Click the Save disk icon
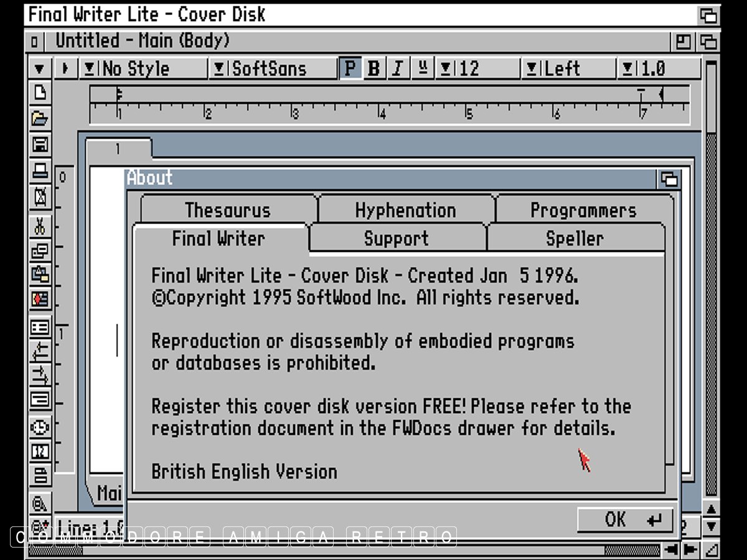The image size is (747, 560). 40,145
